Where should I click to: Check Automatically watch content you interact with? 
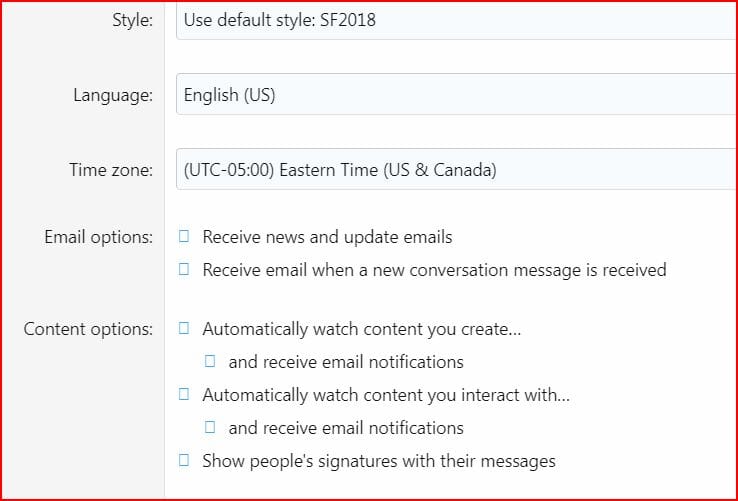pos(184,394)
